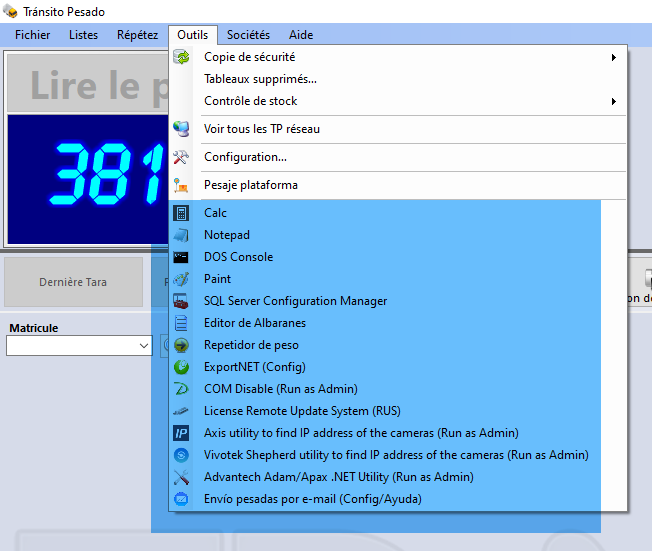Click the Dernière Tara button

coord(73,282)
